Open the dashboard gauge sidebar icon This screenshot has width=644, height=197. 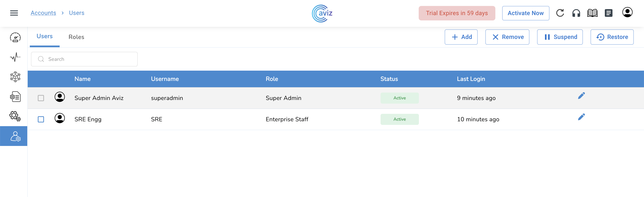[15, 37]
